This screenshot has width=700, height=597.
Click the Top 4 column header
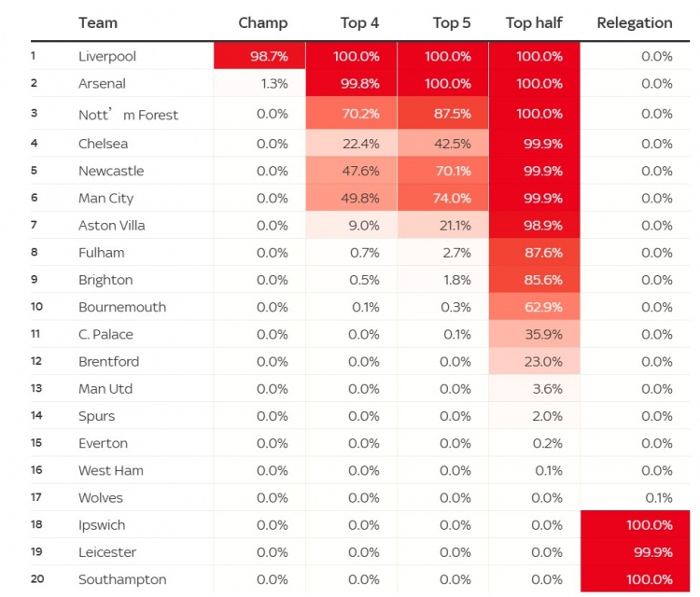359,22
